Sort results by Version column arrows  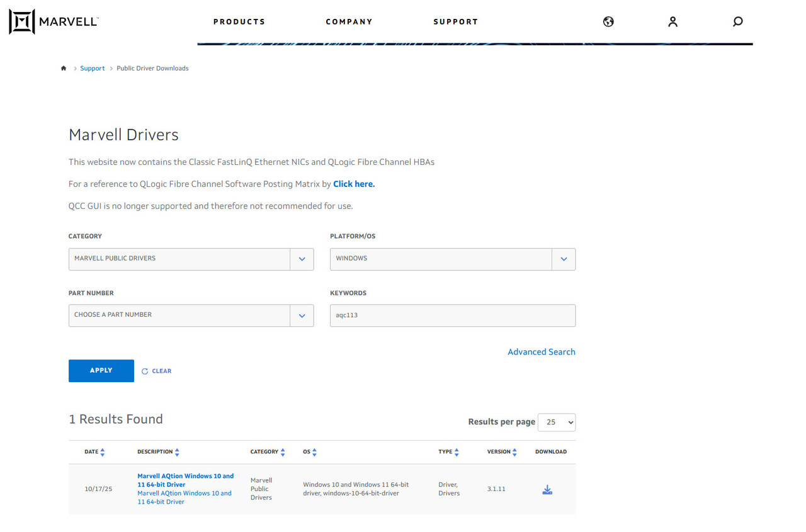coord(514,452)
